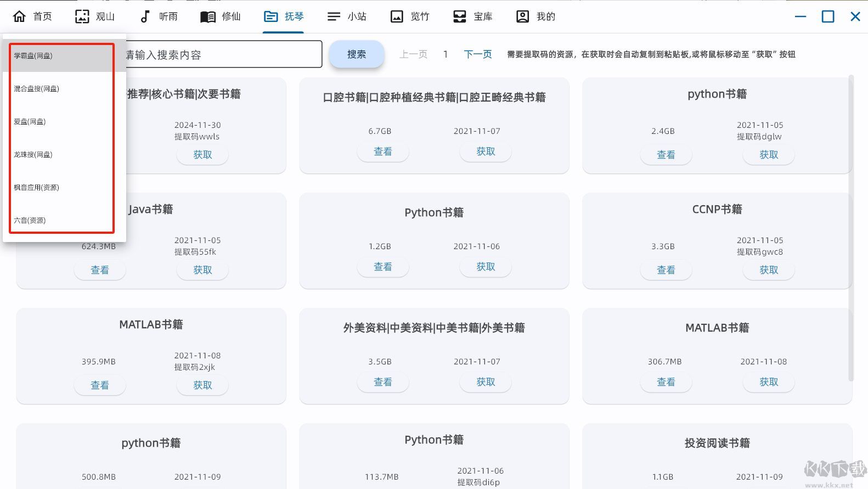Screen dimensions: 868x489
Task: Select 学霸盘(网盘) in the dropdown list
Action: coord(64,55)
